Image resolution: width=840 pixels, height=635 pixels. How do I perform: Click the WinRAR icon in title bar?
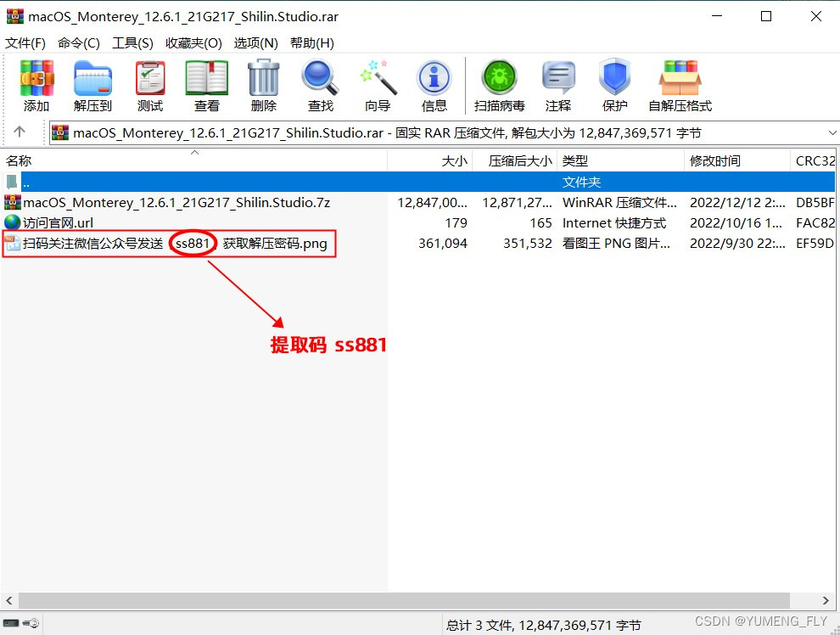tap(14, 16)
